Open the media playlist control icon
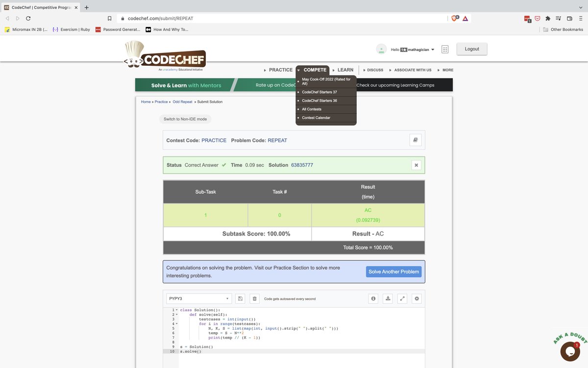The image size is (588, 368). 559,18
